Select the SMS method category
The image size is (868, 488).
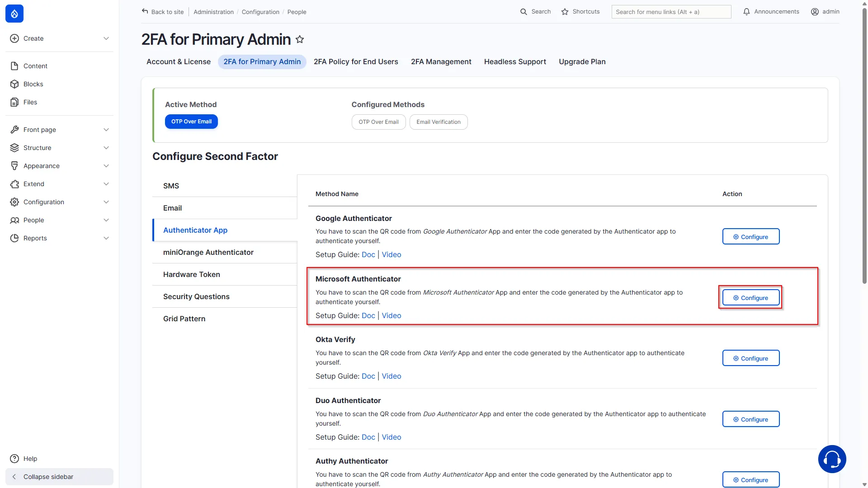click(225, 186)
